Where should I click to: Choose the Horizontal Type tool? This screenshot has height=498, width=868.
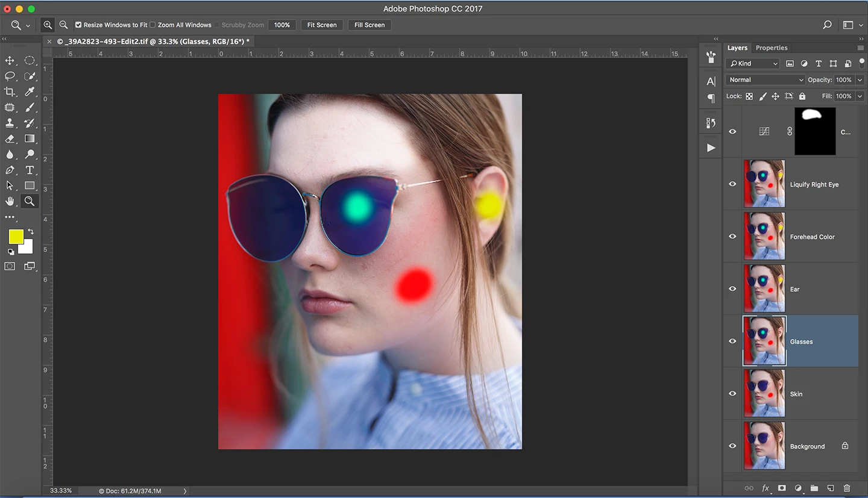click(x=29, y=170)
